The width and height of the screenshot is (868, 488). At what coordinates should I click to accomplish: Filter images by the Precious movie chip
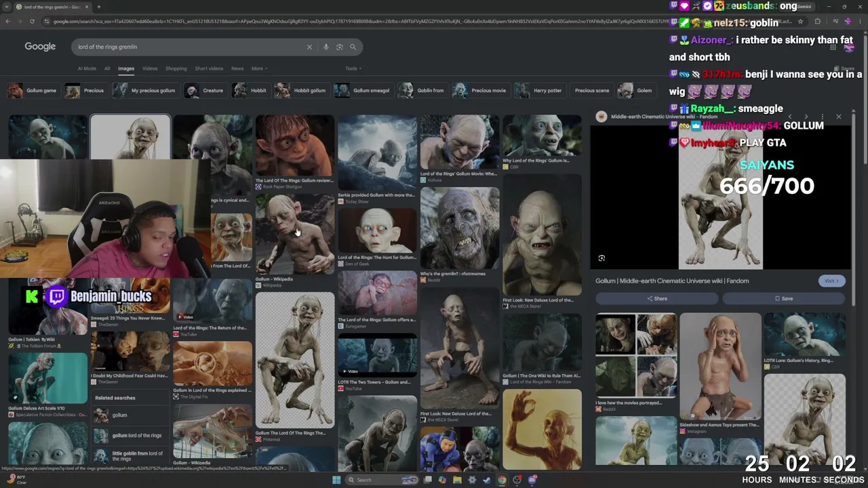(x=480, y=90)
